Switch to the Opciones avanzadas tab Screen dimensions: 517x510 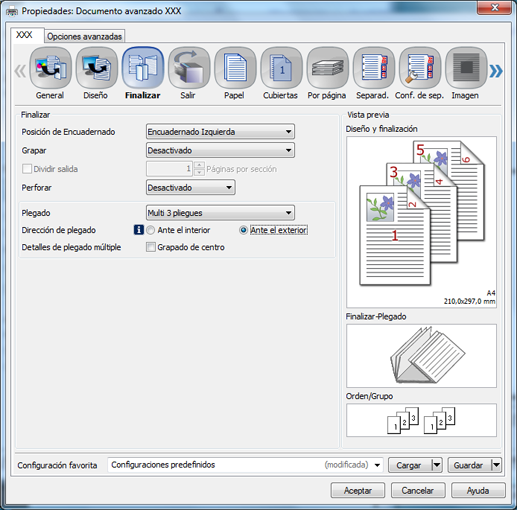[85, 36]
